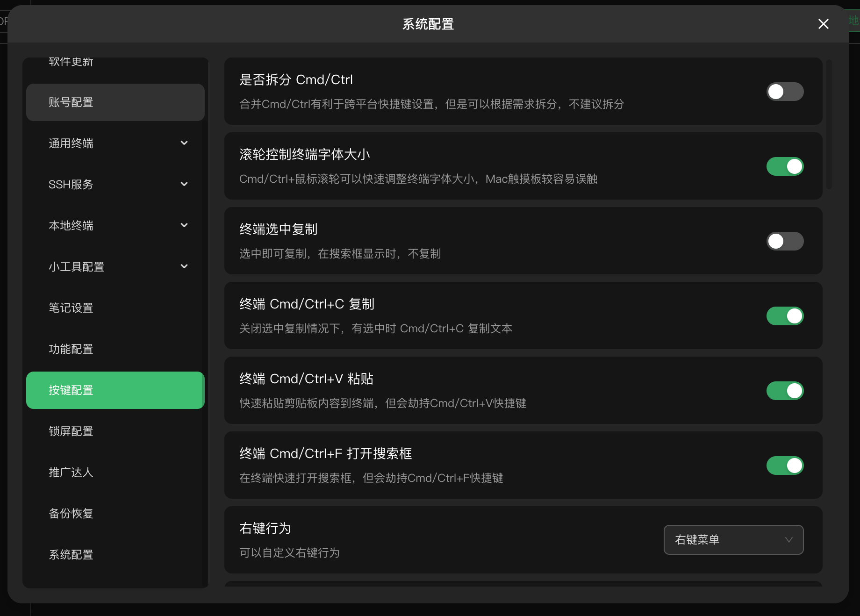This screenshot has width=860, height=616.
Task: Turn off 终端 Cmd/Ctrl+F 打开搜索框
Action: click(x=785, y=466)
